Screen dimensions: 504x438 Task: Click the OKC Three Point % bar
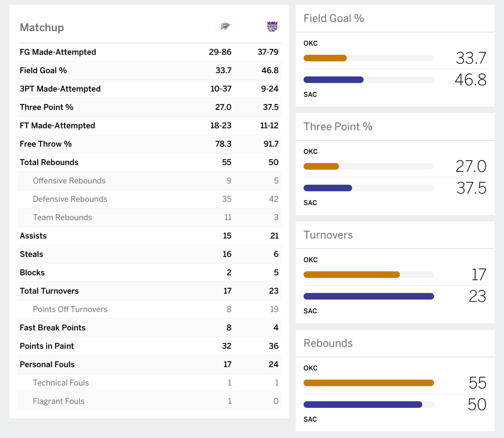point(321,167)
